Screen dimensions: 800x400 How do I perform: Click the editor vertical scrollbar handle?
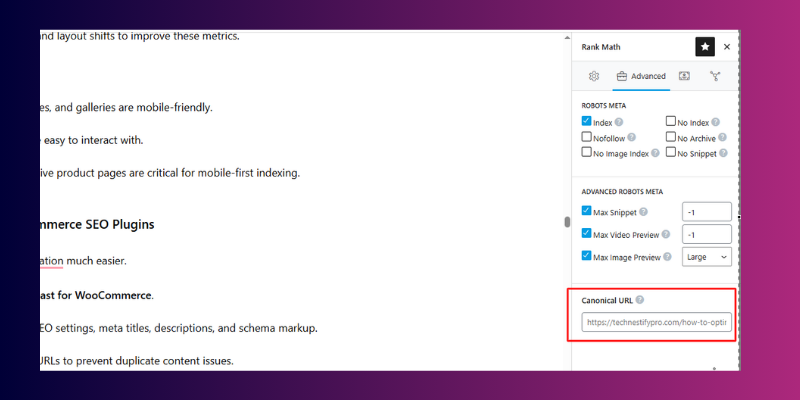[x=567, y=222]
